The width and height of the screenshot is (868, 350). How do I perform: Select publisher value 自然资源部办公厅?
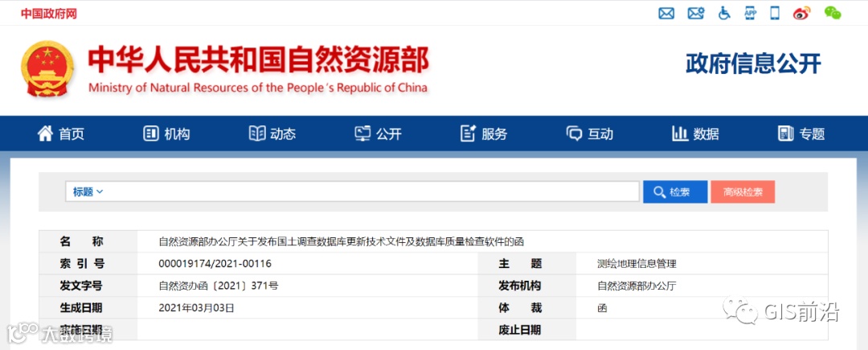click(637, 286)
